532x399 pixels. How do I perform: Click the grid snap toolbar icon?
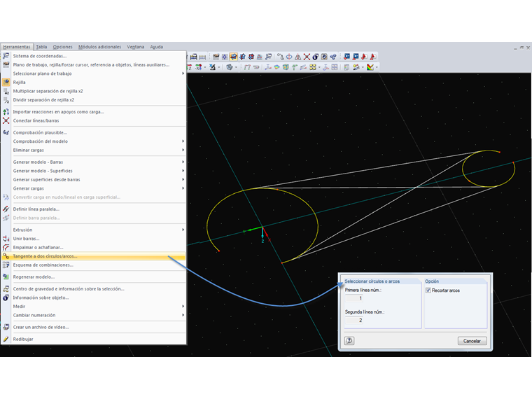(x=225, y=57)
